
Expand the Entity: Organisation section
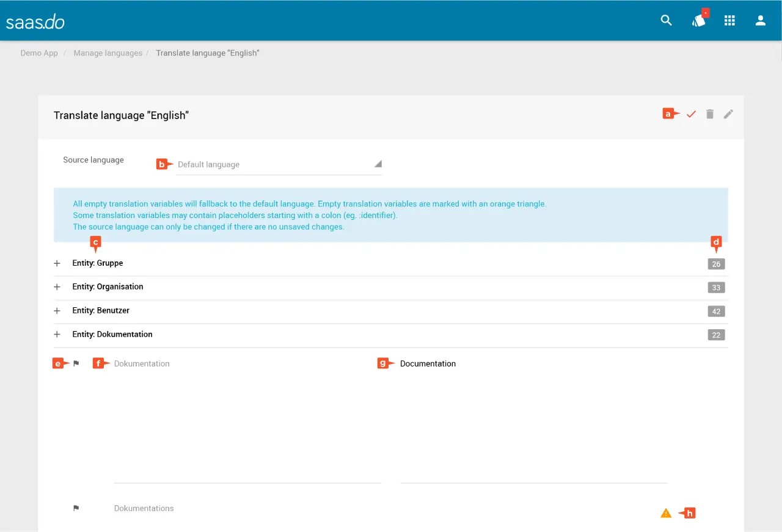point(57,287)
